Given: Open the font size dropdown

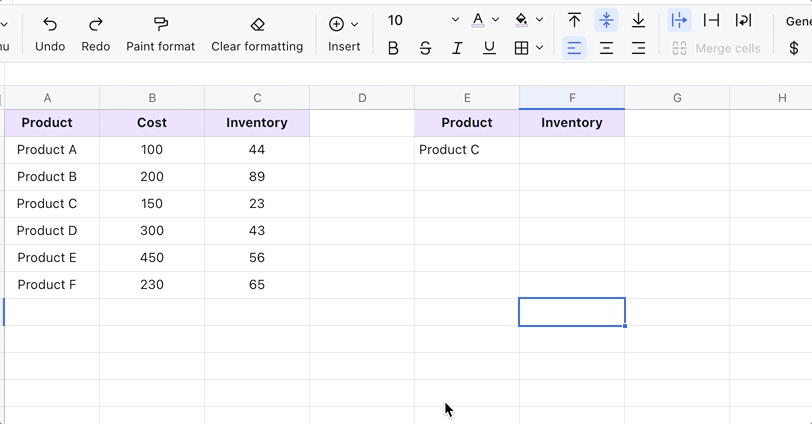Looking at the screenshot, I should [x=455, y=20].
